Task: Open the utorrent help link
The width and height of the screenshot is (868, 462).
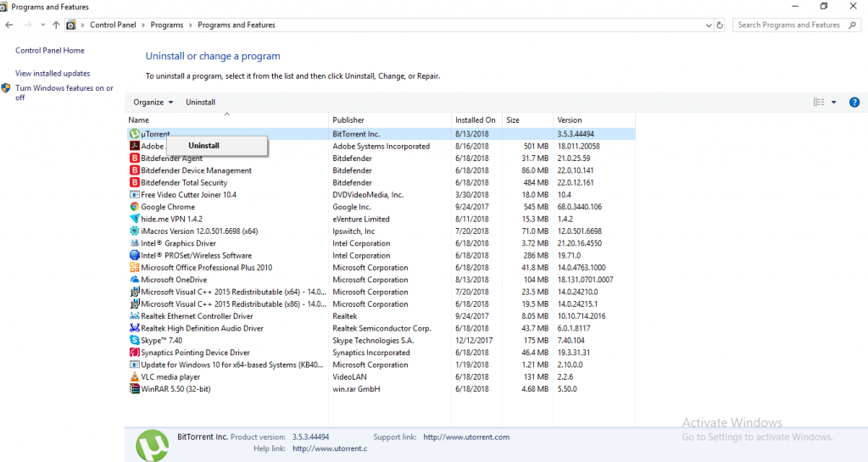Action: pyautogui.click(x=330, y=448)
